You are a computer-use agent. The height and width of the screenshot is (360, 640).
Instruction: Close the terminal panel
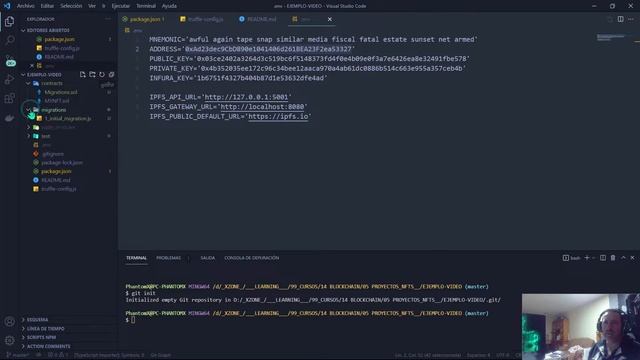pyautogui.click(x=632, y=258)
